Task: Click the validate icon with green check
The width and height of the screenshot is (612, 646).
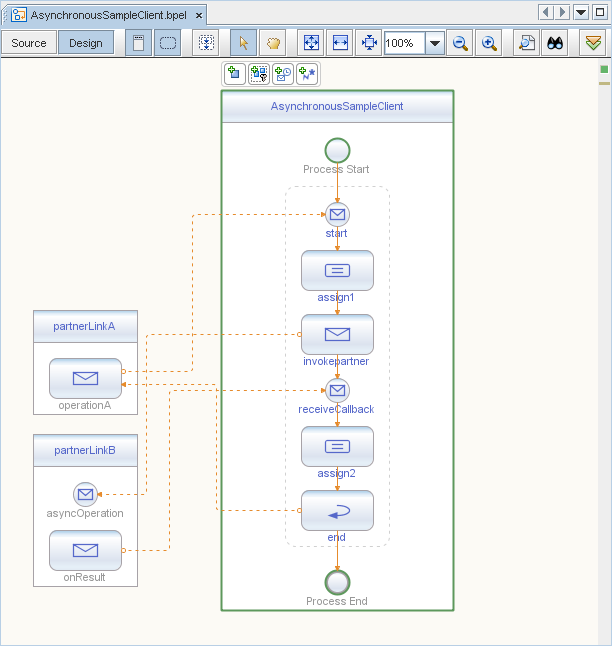Action: click(593, 43)
